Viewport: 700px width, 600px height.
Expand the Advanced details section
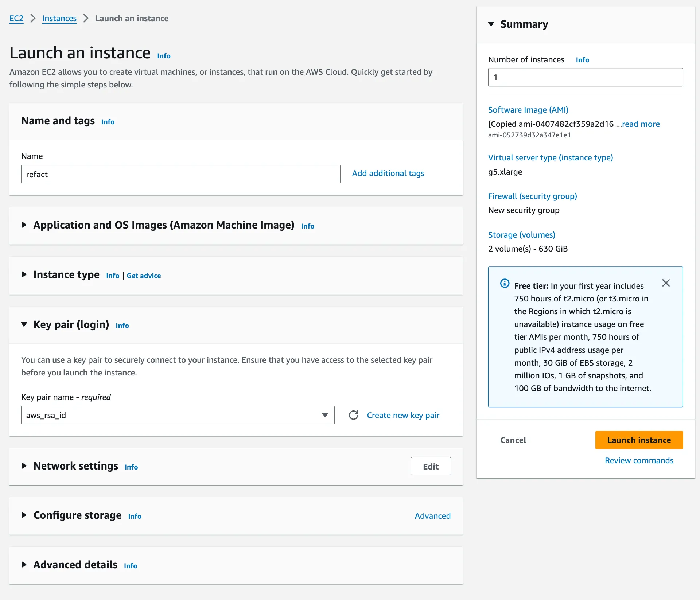pos(24,565)
